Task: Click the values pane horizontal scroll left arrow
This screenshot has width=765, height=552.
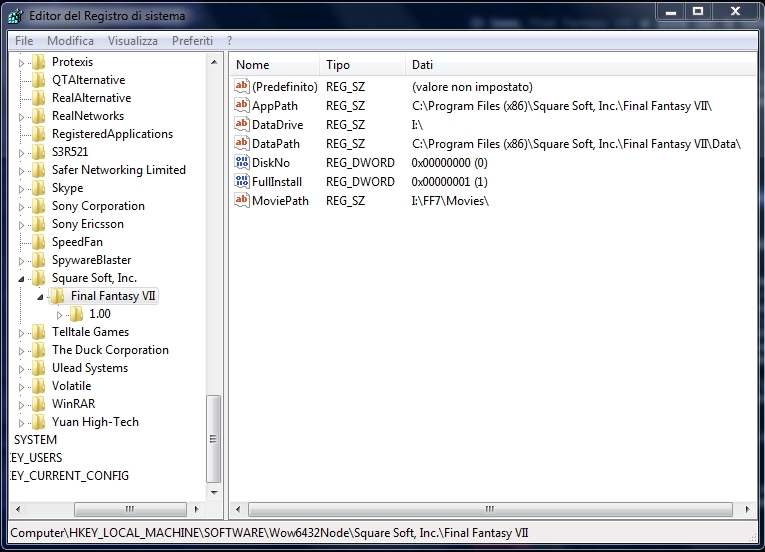Action: [x=238, y=509]
